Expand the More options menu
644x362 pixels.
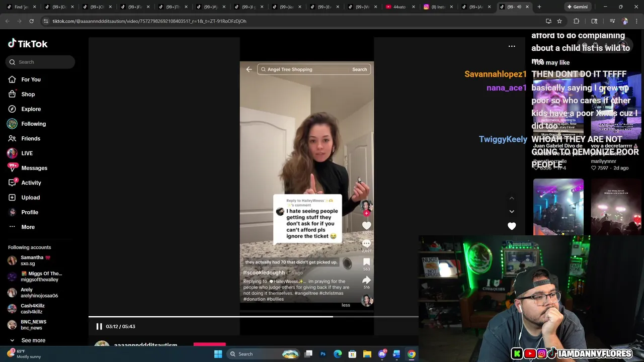[x=28, y=227]
